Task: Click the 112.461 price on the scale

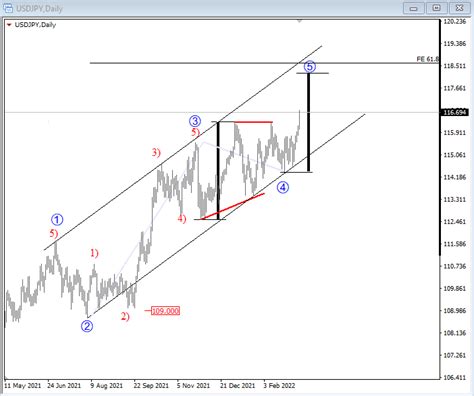Action: click(x=454, y=222)
